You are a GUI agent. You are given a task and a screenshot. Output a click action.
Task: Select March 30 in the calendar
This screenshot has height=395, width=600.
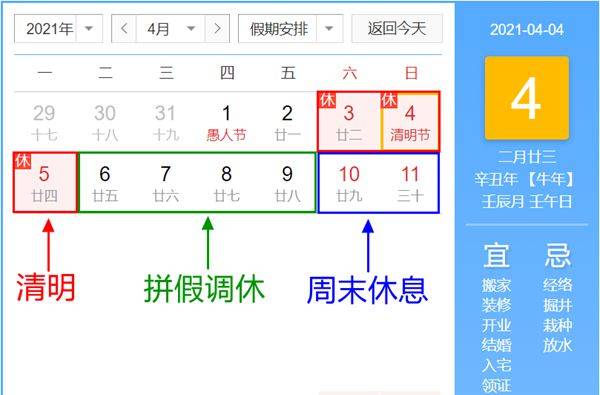(105, 122)
